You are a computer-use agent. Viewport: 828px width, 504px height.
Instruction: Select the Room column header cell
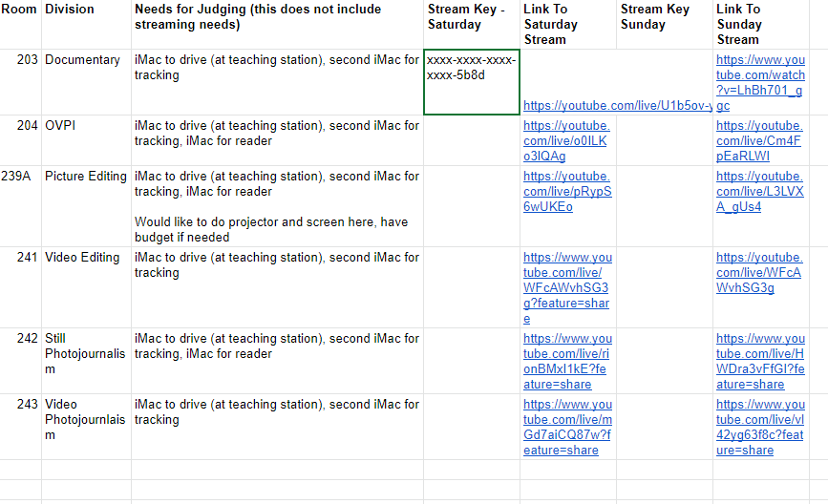tap(21, 24)
